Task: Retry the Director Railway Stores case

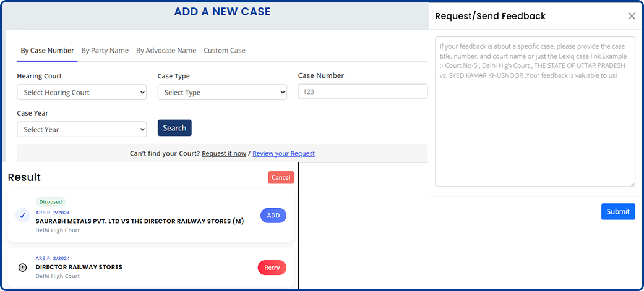Action: [x=272, y=268]
